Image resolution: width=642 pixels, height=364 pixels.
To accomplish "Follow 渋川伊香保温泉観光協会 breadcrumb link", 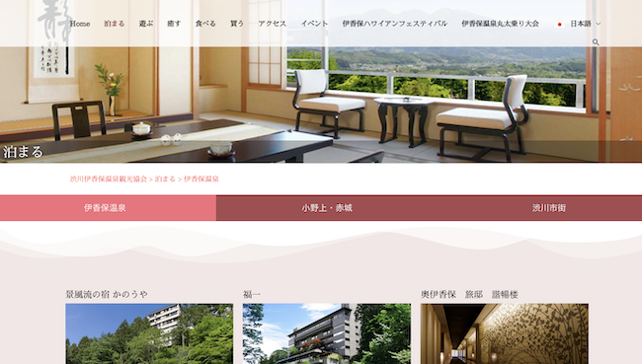I will tap(109, 179).
